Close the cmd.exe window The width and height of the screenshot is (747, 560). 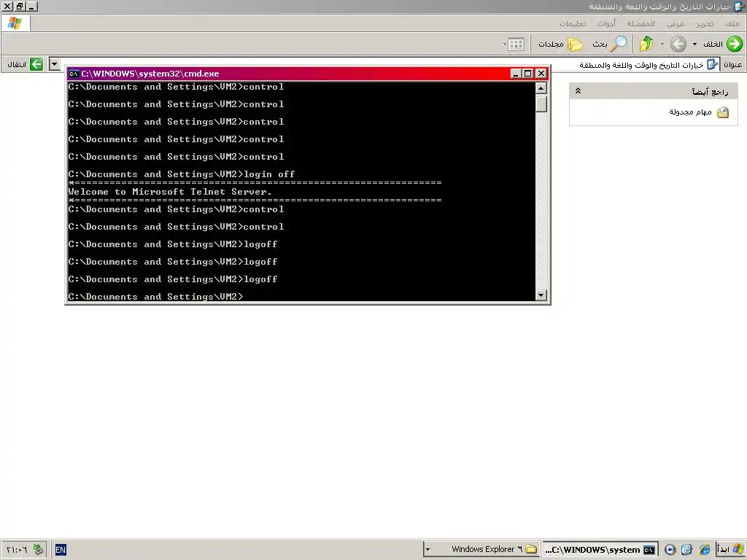tap(541, 74)
